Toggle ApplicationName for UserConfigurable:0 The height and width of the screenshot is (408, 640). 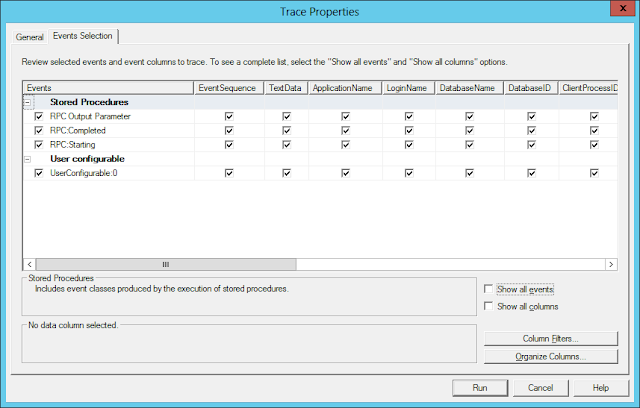click(346, 173)
